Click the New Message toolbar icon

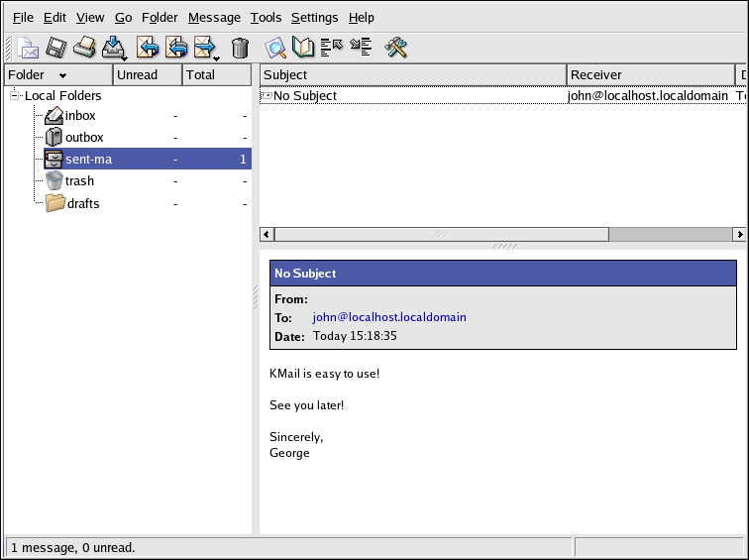(28, 48)
